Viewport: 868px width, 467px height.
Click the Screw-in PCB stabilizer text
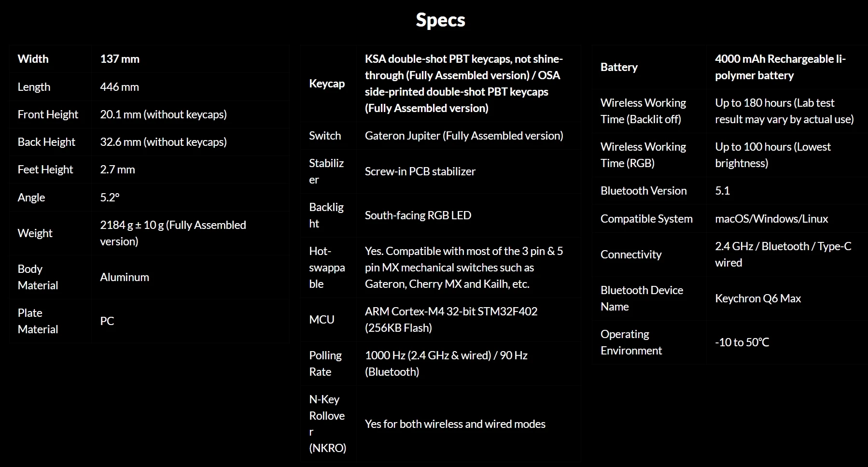(420, 171)
